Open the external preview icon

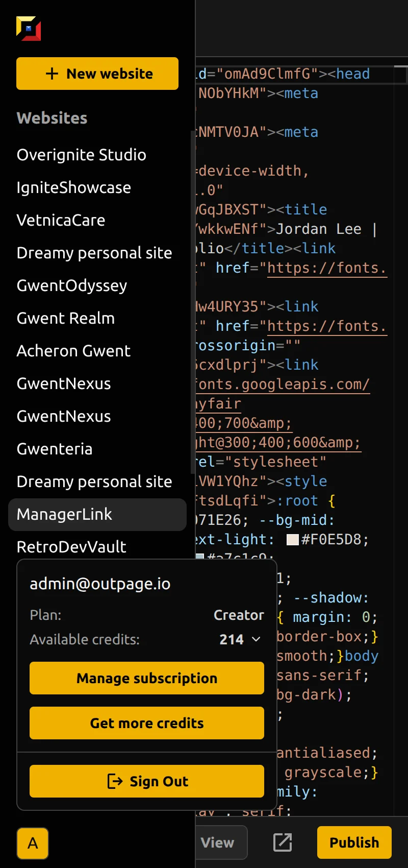pos(283,842)
